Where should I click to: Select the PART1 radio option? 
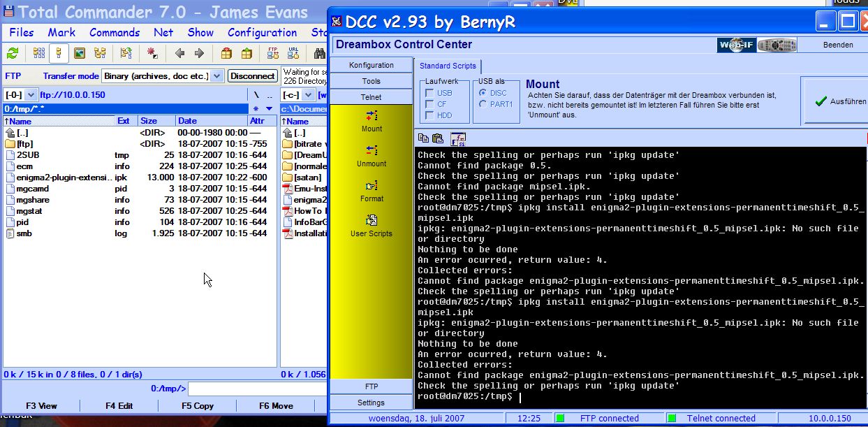[483, 104]
